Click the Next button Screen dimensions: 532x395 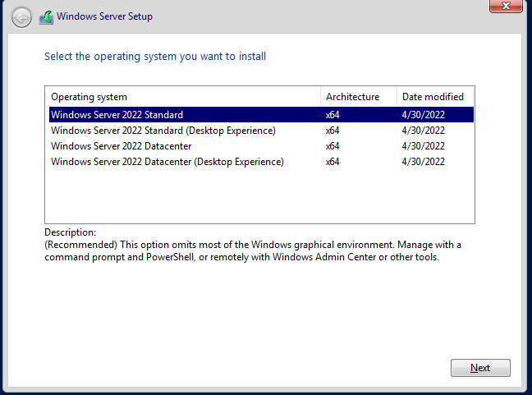[x=480, y=368]
